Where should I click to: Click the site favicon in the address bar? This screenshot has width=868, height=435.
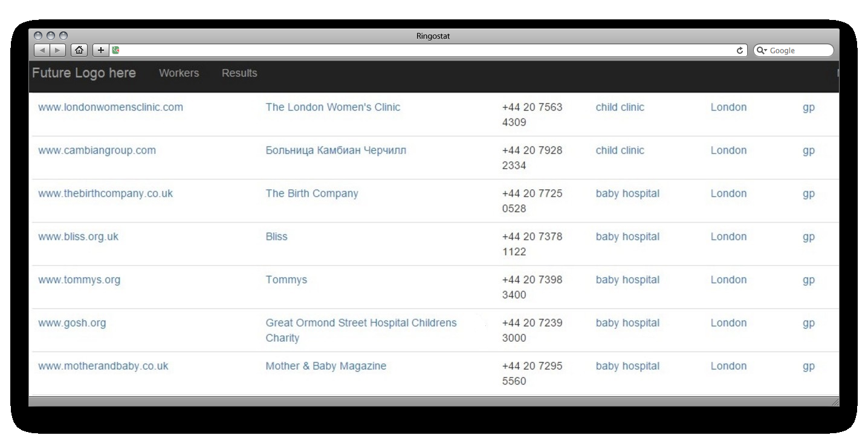click(115, 50)
